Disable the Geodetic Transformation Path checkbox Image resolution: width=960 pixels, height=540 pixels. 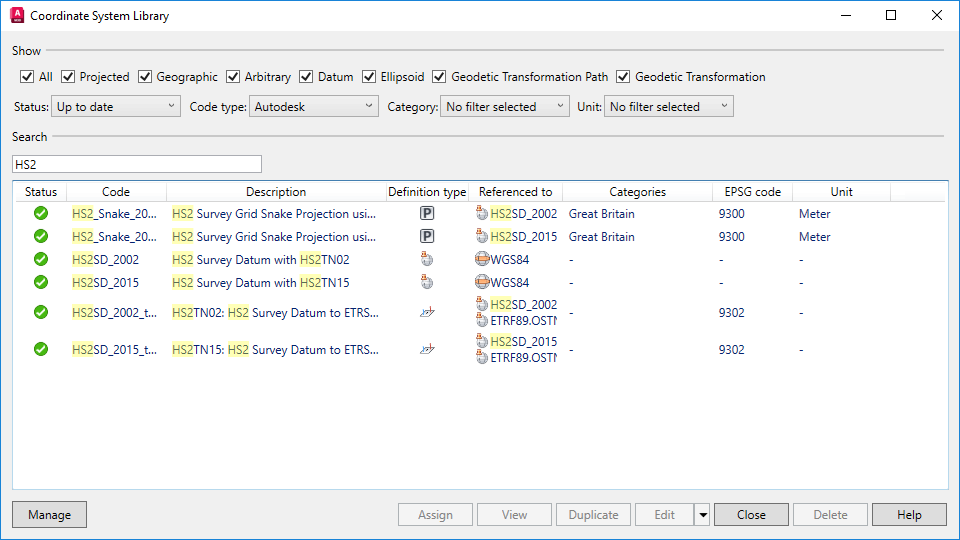(440, 77)
